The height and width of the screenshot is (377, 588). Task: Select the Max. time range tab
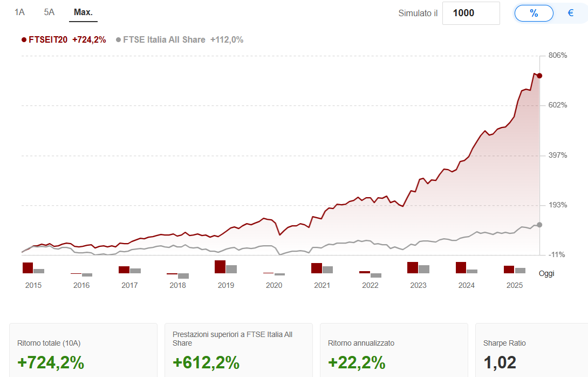click(83, 12)
